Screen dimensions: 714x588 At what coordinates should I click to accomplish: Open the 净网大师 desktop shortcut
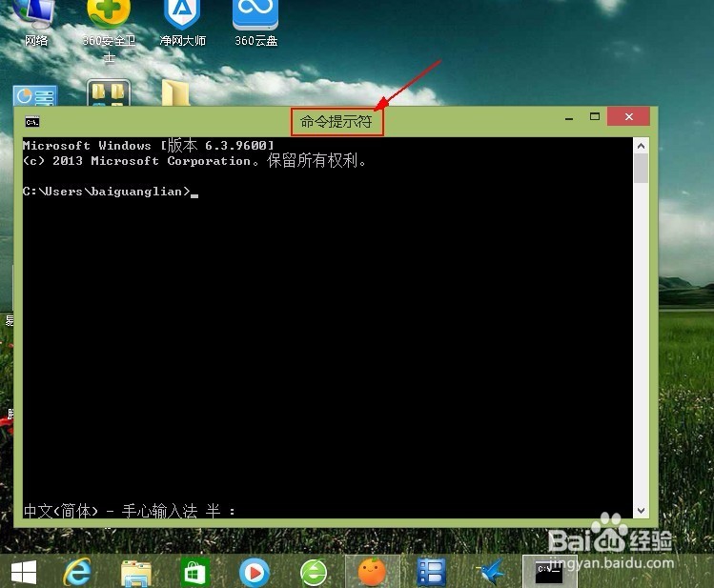pos(182,22)
